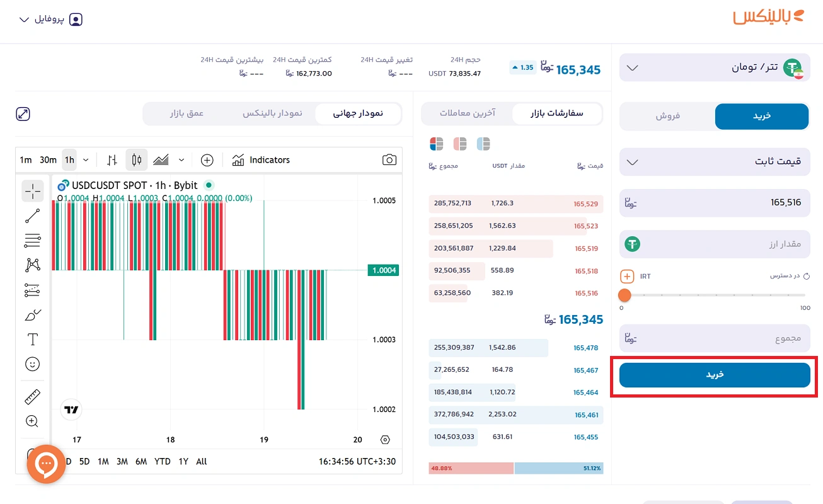The height and width of the screenshot is (504, 823).
Task: Click the ruler measure tool
Action: point(33,397)
